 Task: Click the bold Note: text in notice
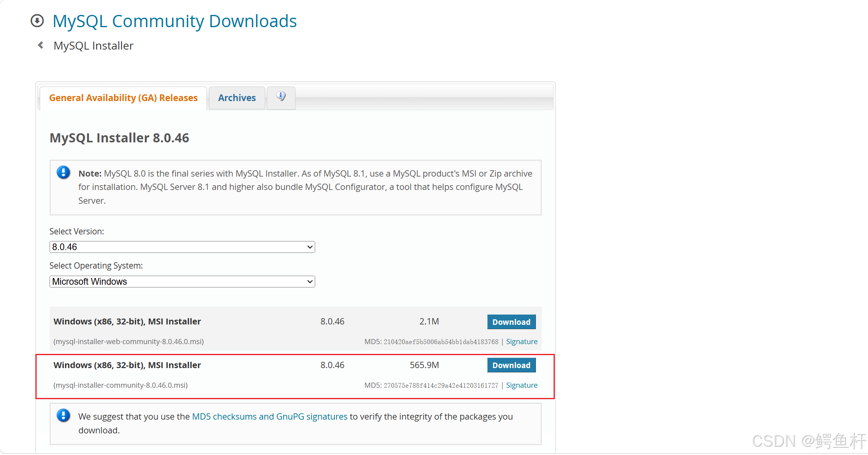point(90,173)
